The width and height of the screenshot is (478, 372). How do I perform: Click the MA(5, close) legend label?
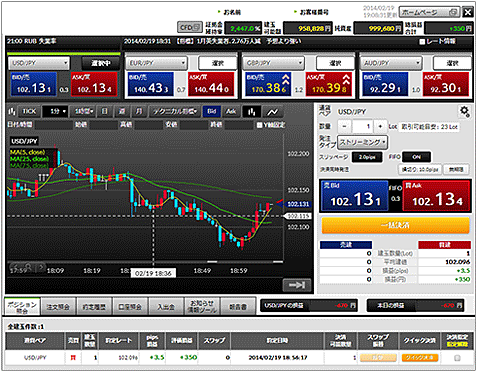[x=27, y=152]
